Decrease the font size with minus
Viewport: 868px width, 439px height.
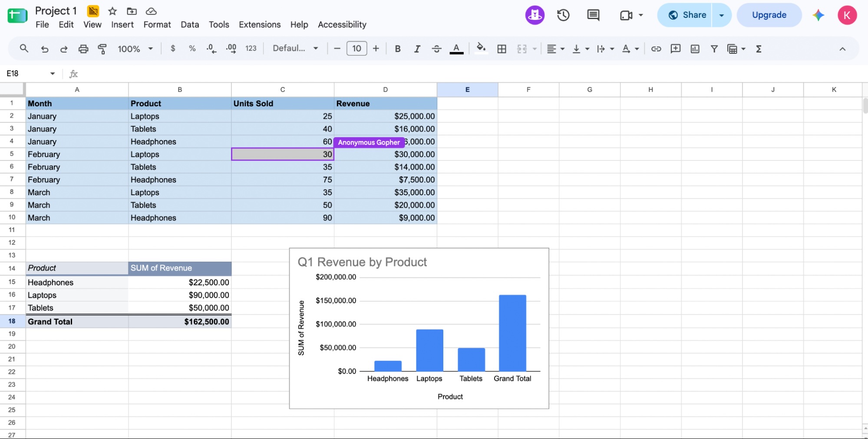coord(337,49)
